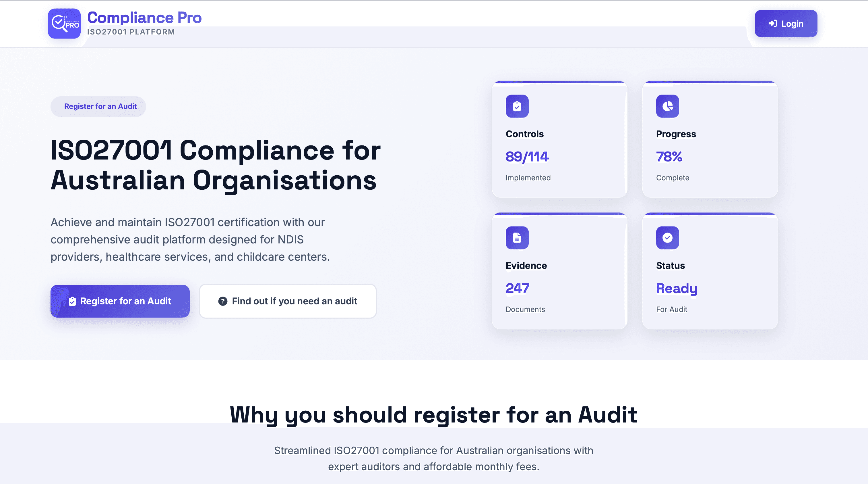
Task: Click the Progress card header
Action: pos(676,134)
